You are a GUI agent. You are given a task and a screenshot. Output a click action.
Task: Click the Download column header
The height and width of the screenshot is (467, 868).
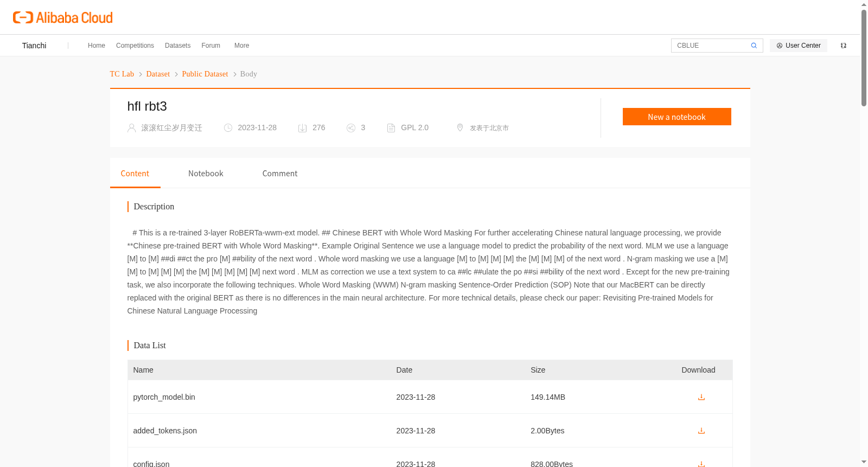point(698,370)
